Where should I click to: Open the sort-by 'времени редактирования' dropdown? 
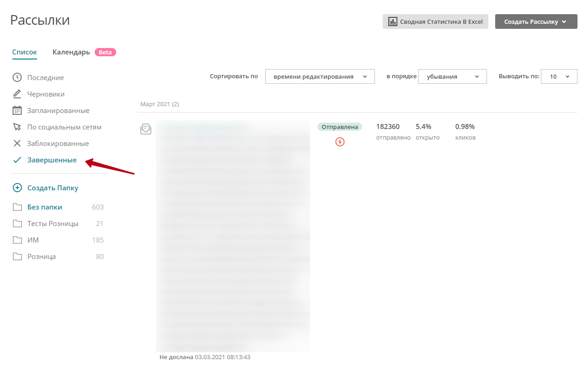click(x=320, y=76)
